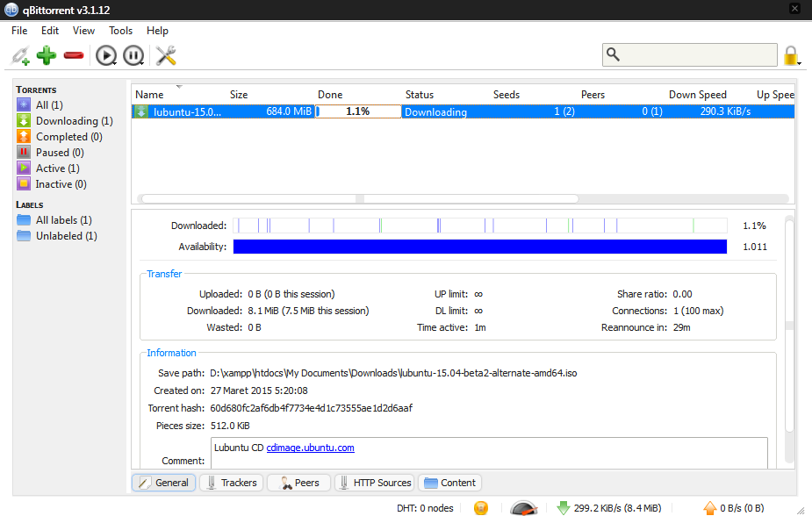
Task: Select the All (1) filter
Action: (x=49, y=104)
